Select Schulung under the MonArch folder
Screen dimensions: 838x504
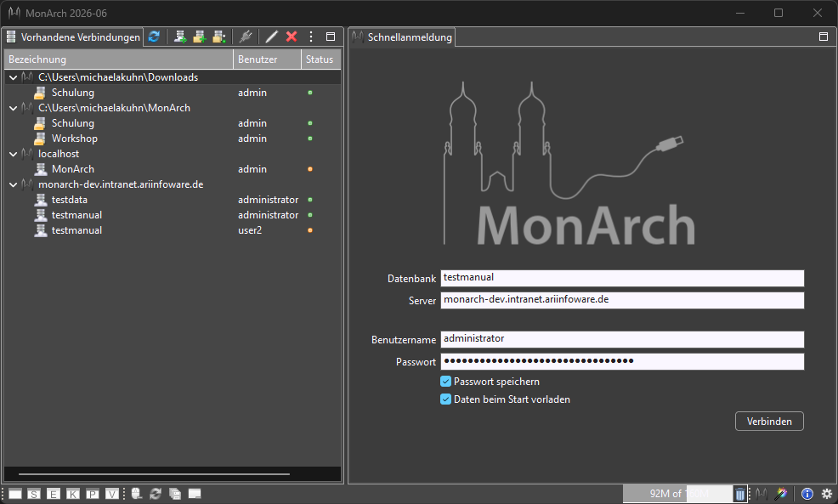click(x=73, y=123)
